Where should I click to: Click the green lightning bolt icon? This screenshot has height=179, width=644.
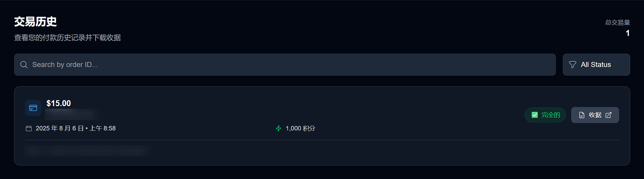(x=278, y=128)
